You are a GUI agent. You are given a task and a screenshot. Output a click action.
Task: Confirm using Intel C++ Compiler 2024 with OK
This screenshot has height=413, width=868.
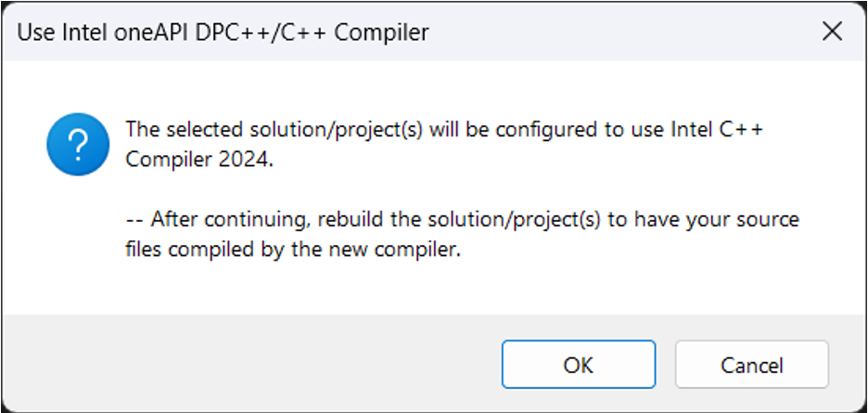point(578,365)
